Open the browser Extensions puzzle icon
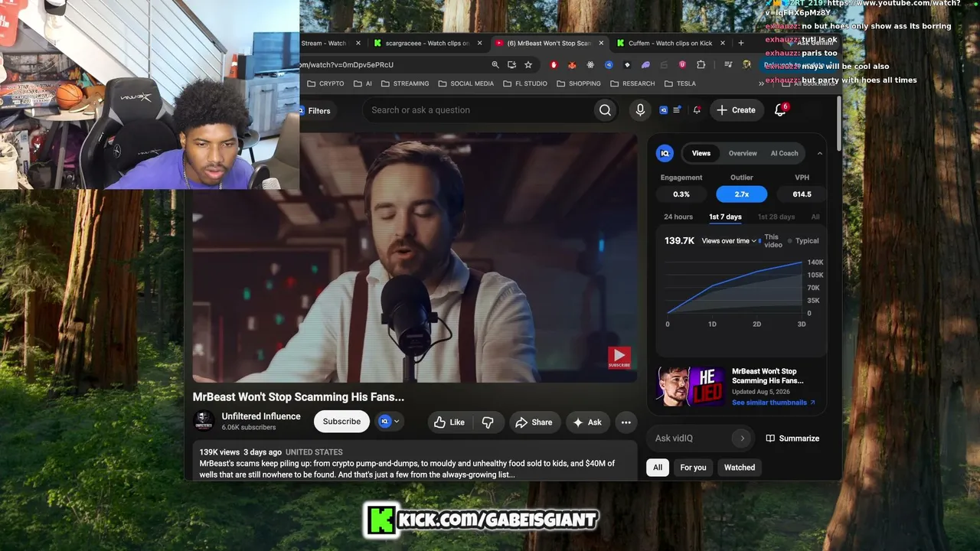Image resolution: width=980 pixels, height=551 pixels. (x=701, y=65)
